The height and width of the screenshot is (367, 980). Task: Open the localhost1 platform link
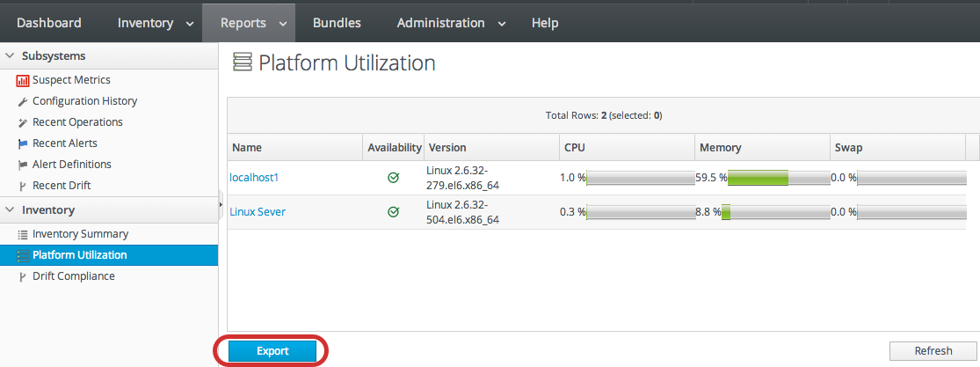pyautogui.click(x=254, y=178)
